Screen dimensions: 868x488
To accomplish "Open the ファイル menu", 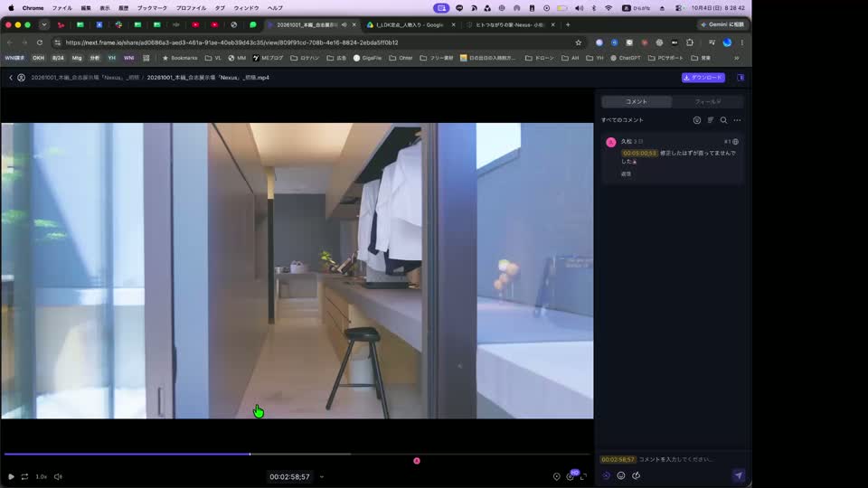I will (61, 8).
